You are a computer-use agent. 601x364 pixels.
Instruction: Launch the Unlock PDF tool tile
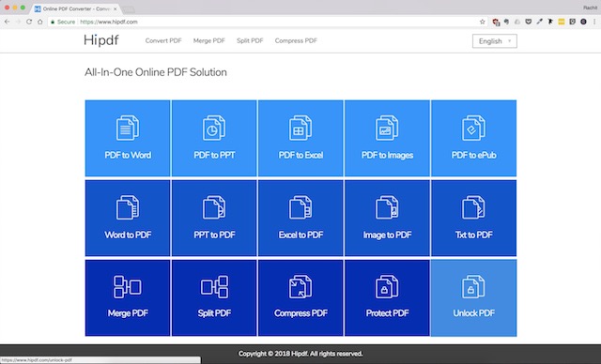(473, 297)
